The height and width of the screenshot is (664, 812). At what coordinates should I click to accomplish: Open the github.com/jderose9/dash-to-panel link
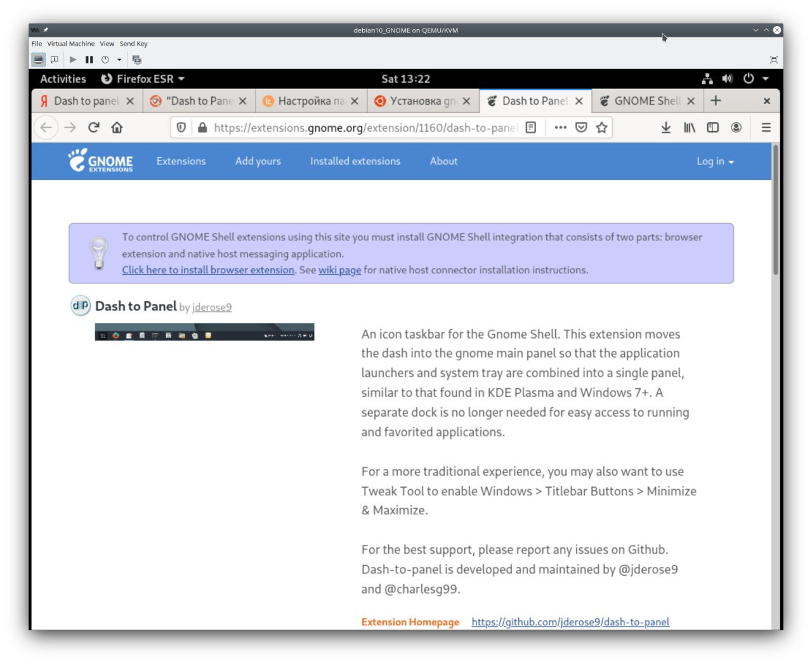[570, 622]
